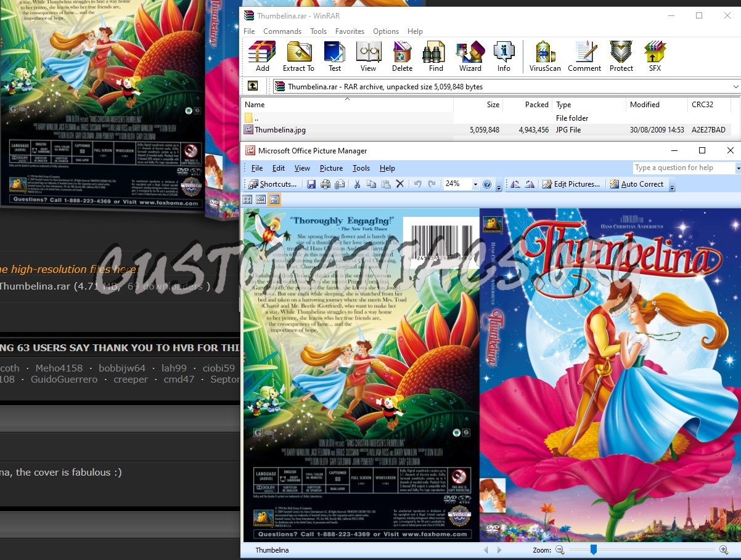Go to the next picture arrow

pyautogui.click(x=499, y=550)
